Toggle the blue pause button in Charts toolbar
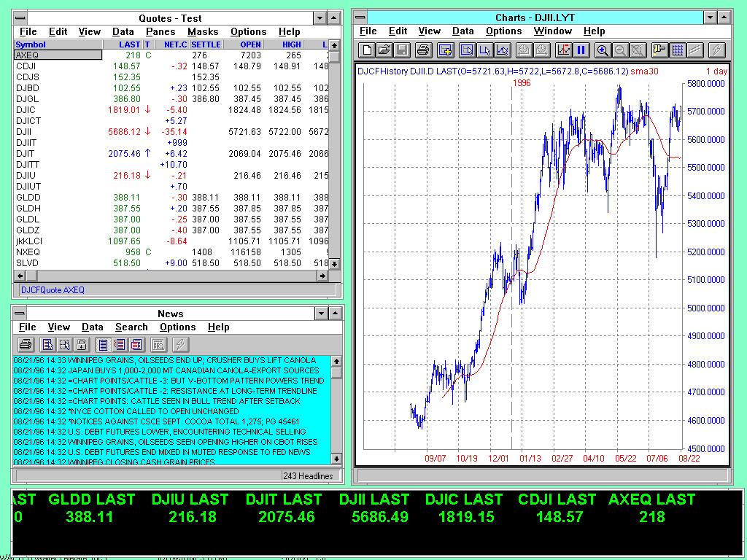Image resolution: width=747 pixels, height=560 pixels. click(581, 50)
